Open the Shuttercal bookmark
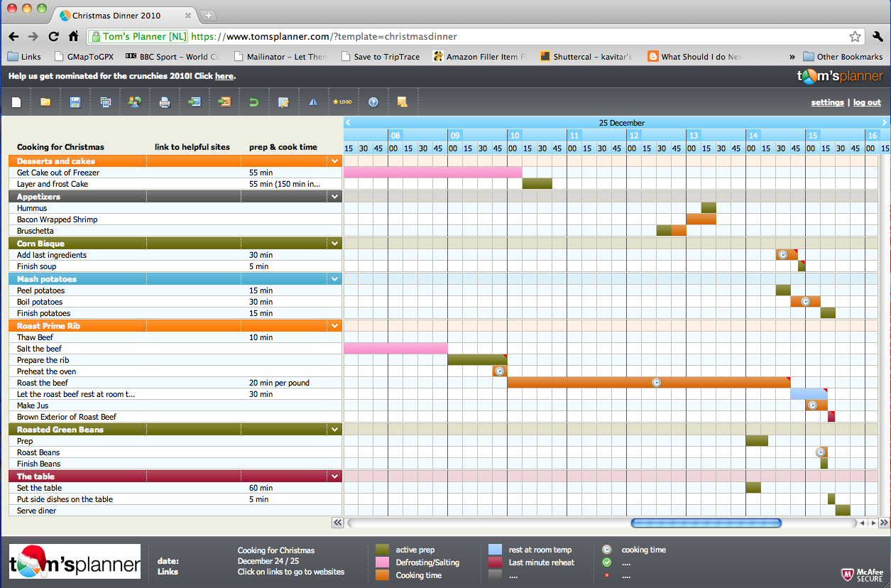The image size is (891, 588). (586, 57)
